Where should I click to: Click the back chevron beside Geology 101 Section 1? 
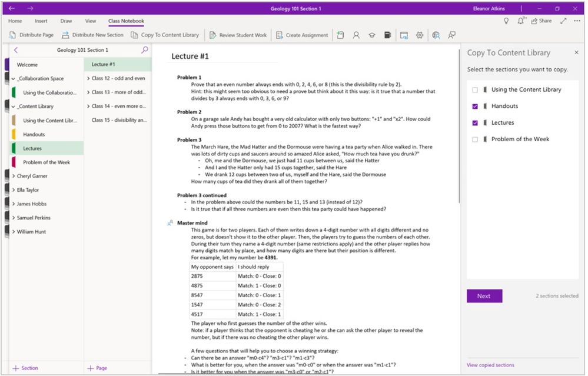coord(16,50)
